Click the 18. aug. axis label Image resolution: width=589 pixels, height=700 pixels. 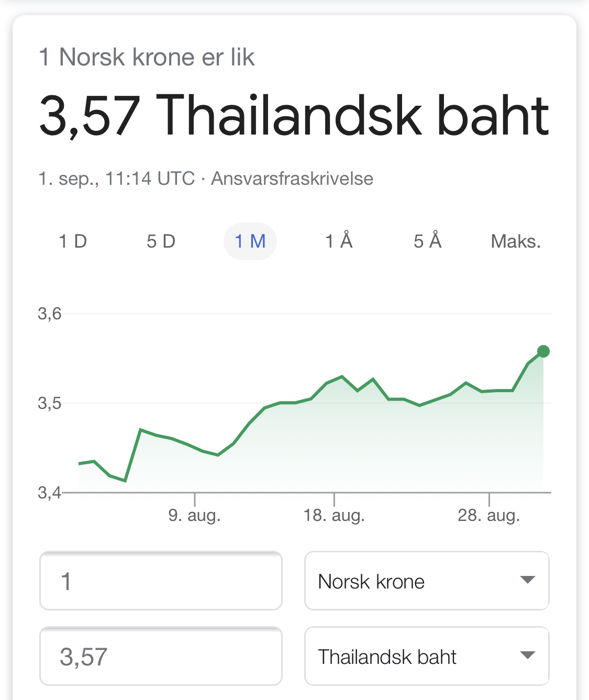point(334,516)
